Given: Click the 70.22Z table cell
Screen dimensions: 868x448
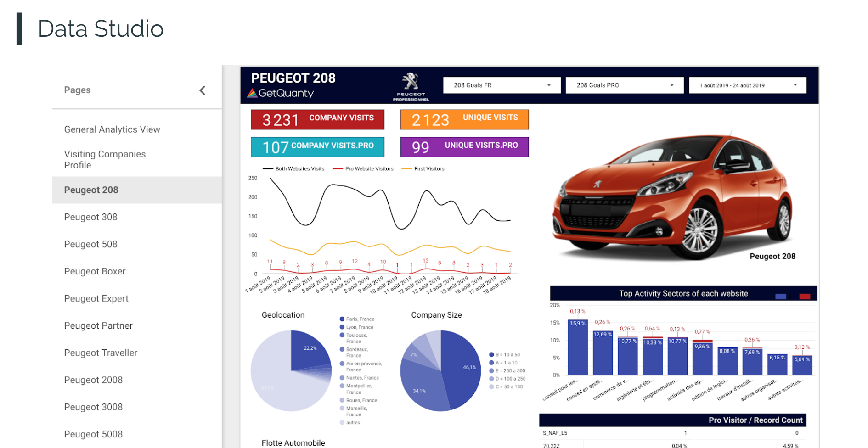Looking at the screenshot, I should coord(551,445).
